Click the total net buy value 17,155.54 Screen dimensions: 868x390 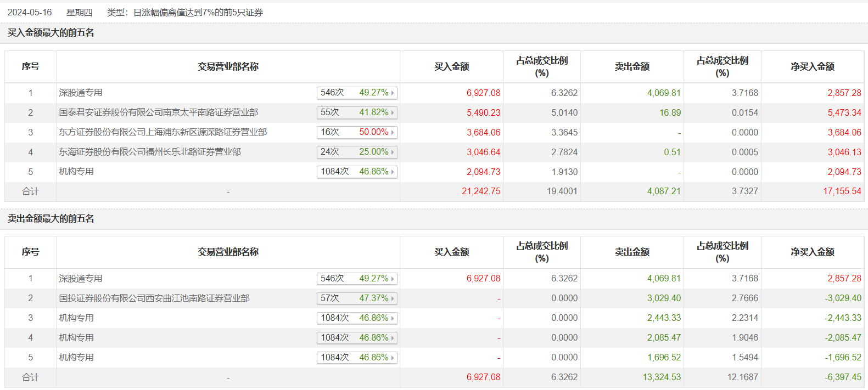[842, 191]
